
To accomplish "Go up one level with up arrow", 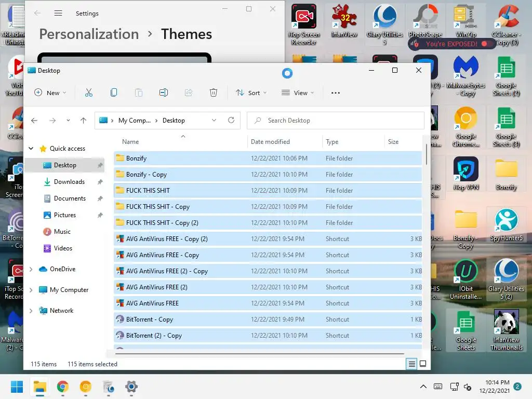I will click(x=84, y=121).
